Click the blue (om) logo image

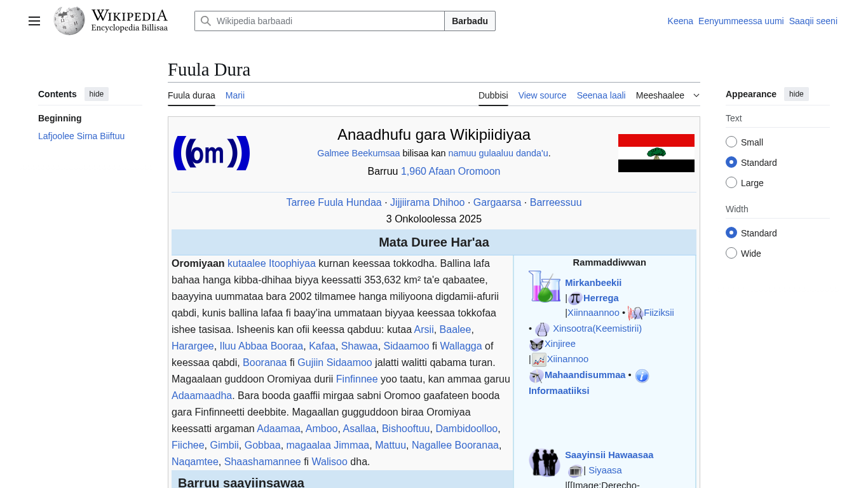212,153
